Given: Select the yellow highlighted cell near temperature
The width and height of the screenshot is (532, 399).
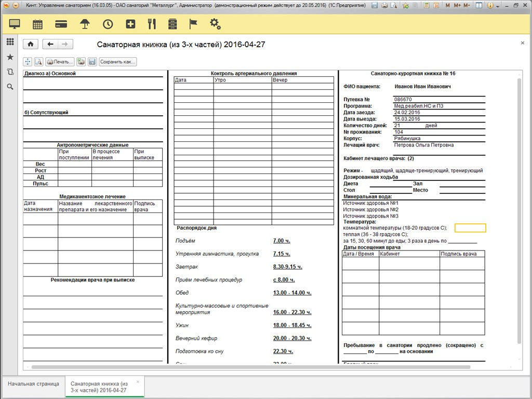Looking at the screenshot, I should coord(470,228).
